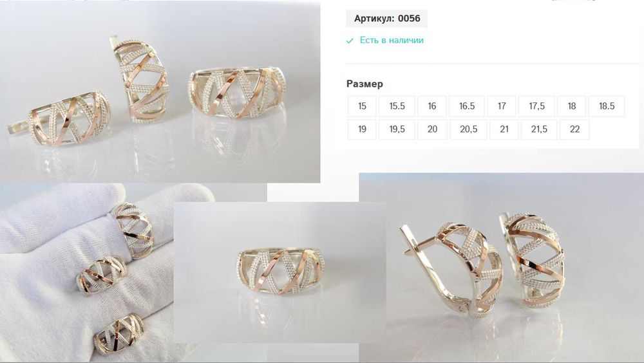Open the top jewelry set photo
This screenshot has width=644, height=363.
160,92
